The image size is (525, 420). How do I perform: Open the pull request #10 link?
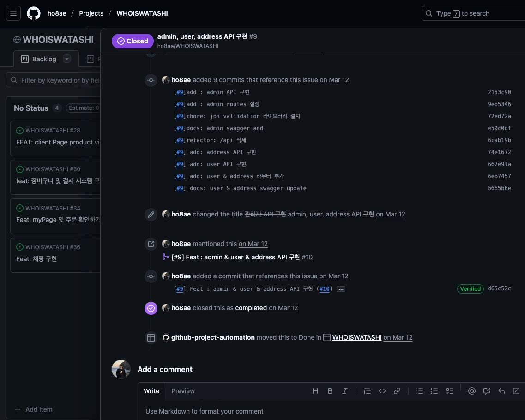[242, 257]
